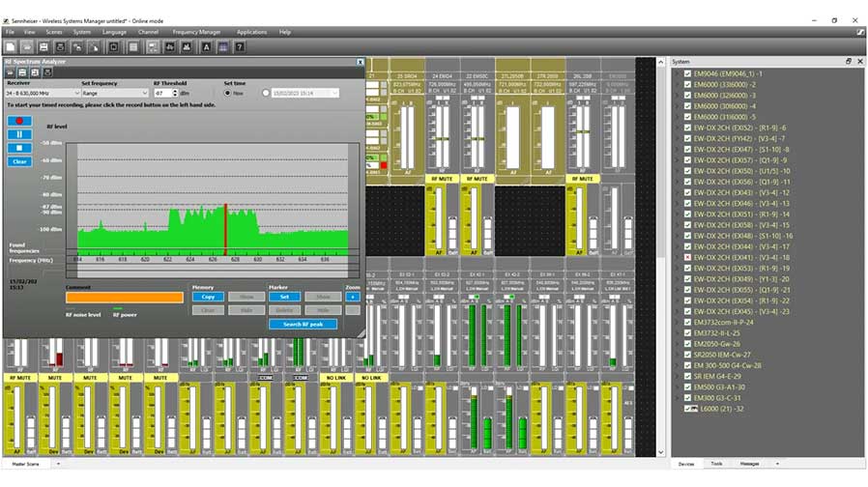Stop the RF spectrum recording
This screenshot has height=487, width=868.
19,148
